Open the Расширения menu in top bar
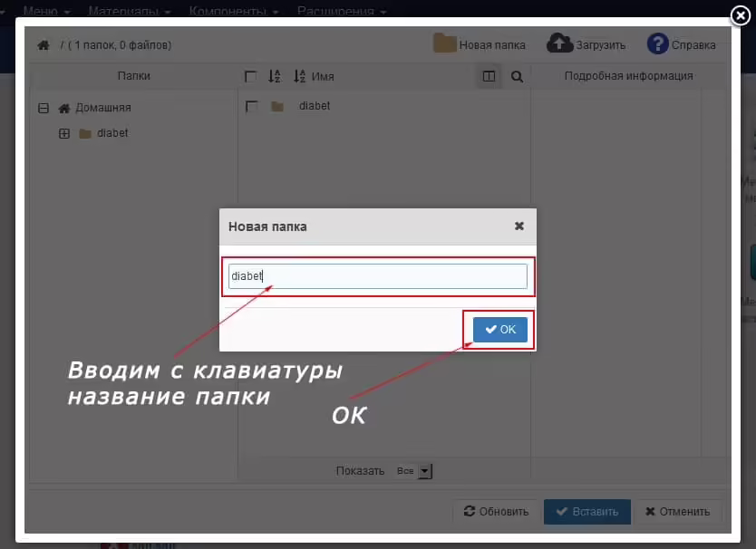 pos(342,11)
